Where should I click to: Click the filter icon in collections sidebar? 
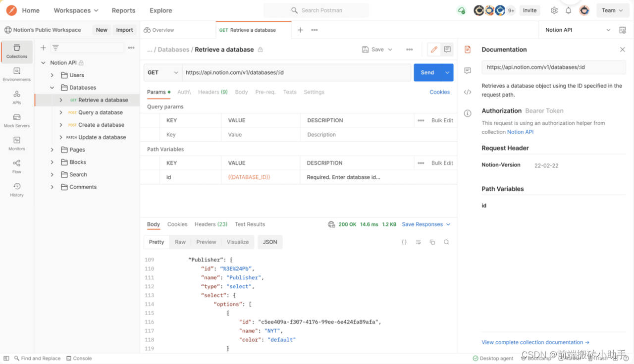coord(55,48)
